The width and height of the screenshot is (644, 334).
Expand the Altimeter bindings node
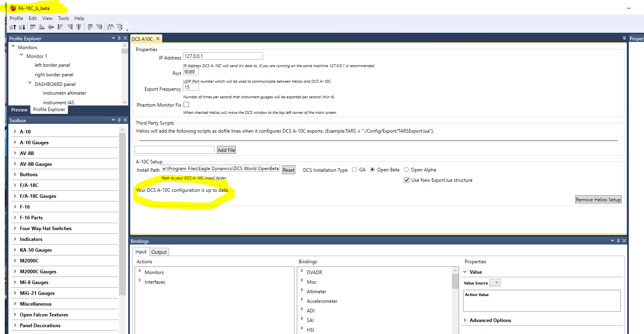[302, 290]
